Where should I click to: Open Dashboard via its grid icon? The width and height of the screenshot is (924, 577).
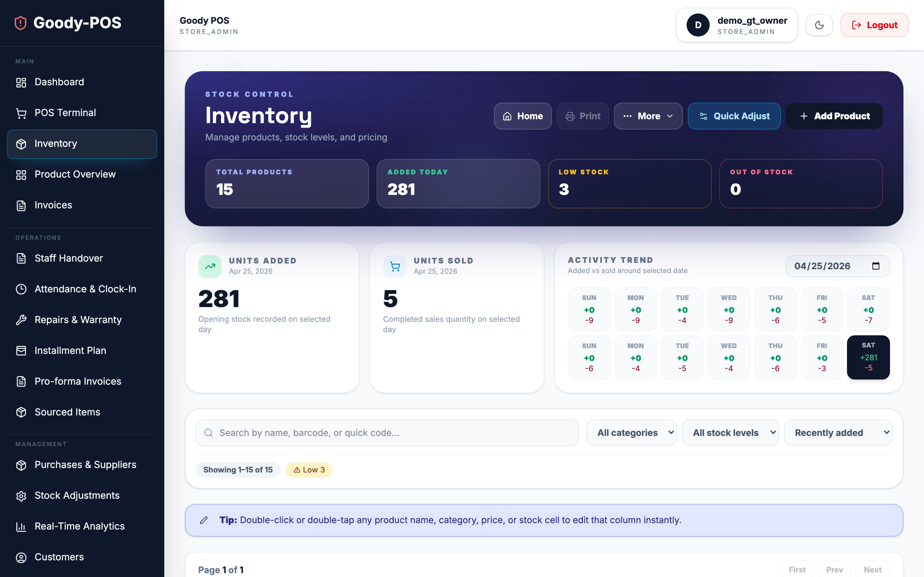click(21, 82)
